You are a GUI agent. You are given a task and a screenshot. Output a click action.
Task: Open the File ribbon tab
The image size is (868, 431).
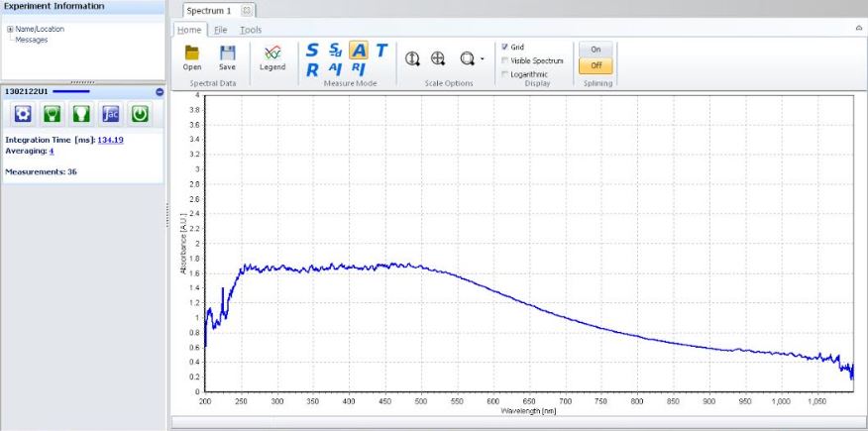(221, 30)
